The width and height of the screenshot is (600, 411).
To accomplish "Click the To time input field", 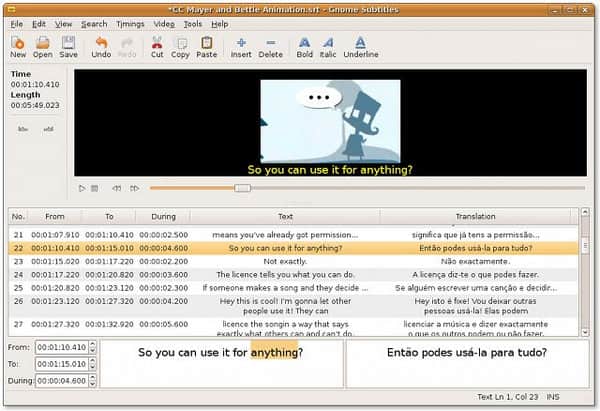I will (x=62, y=364).
